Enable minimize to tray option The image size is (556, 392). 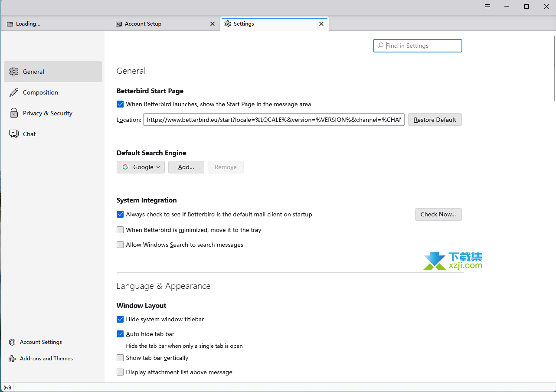click(120, 230)
